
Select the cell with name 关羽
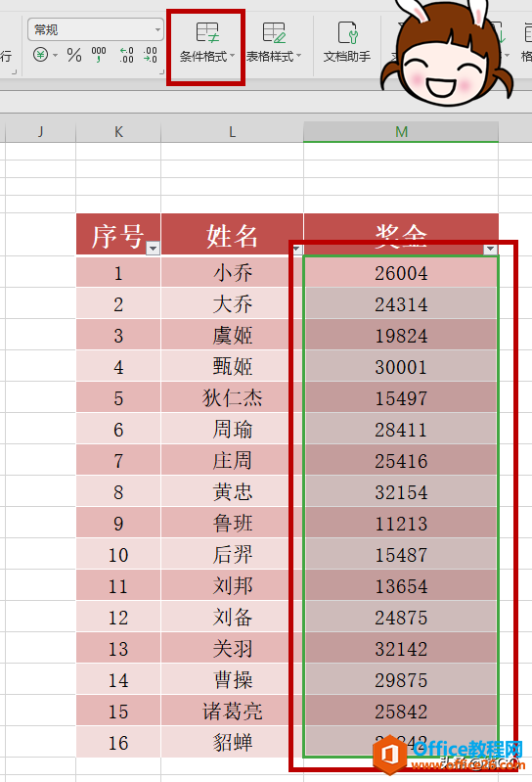click(x=232, y=648)
